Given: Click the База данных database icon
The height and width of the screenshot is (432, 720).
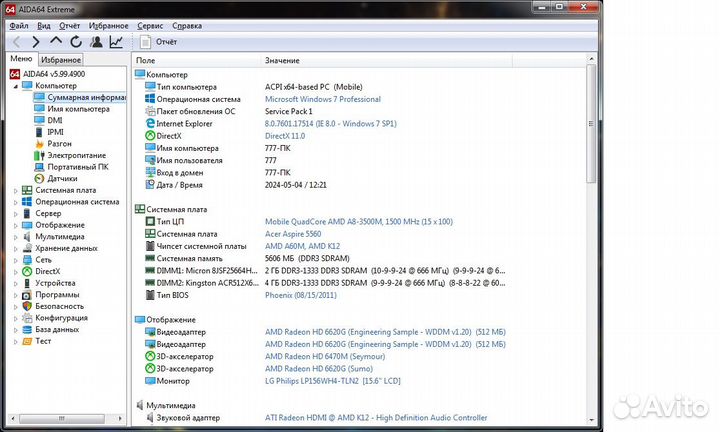Looking at the screenshot, I should click(x=27, y=330).
